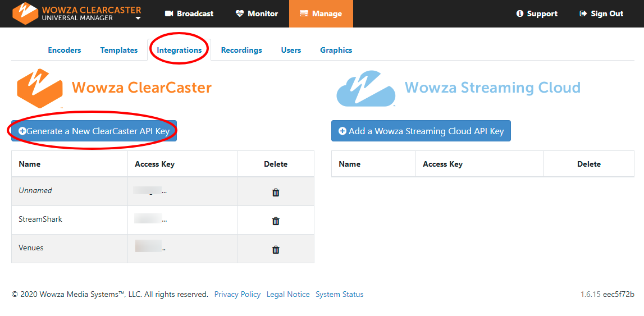Click the version 1.6.15 link

[591, 294]
